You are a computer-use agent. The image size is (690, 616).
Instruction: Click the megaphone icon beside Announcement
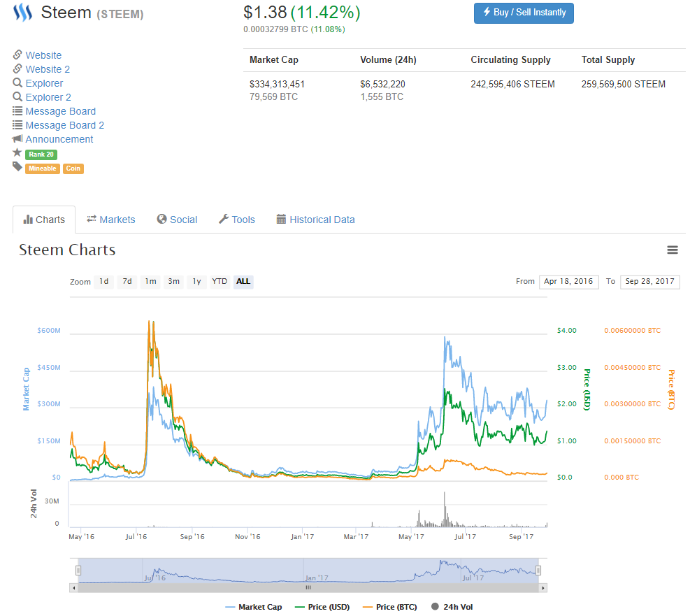[x=17, y=138]
